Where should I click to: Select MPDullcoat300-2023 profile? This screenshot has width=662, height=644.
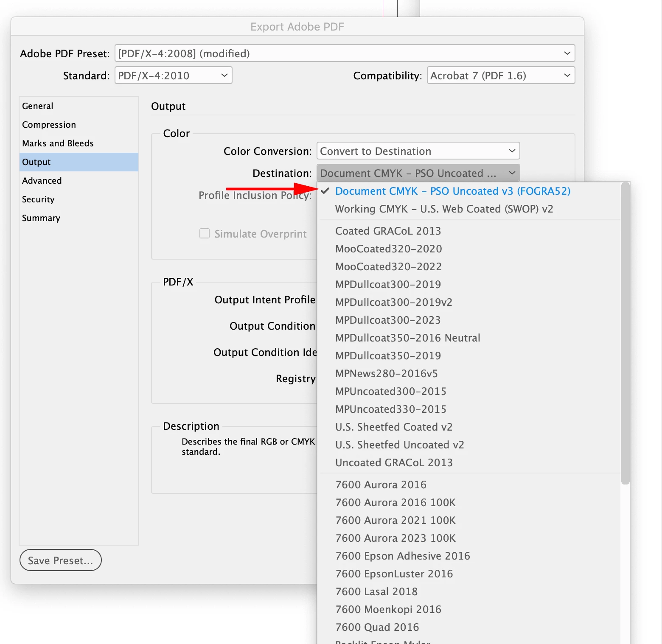pyautogui.click(x=469, y=320)
